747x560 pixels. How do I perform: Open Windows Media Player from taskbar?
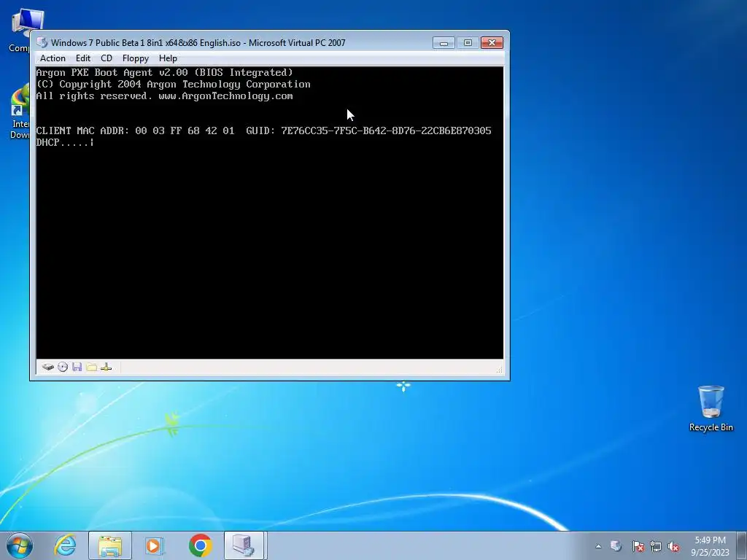point(155,545)
